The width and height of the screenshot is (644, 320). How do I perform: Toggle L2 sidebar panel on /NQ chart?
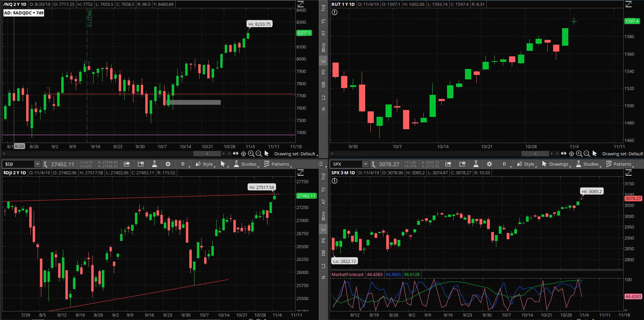pyautogui.click(x=323, y=98)
